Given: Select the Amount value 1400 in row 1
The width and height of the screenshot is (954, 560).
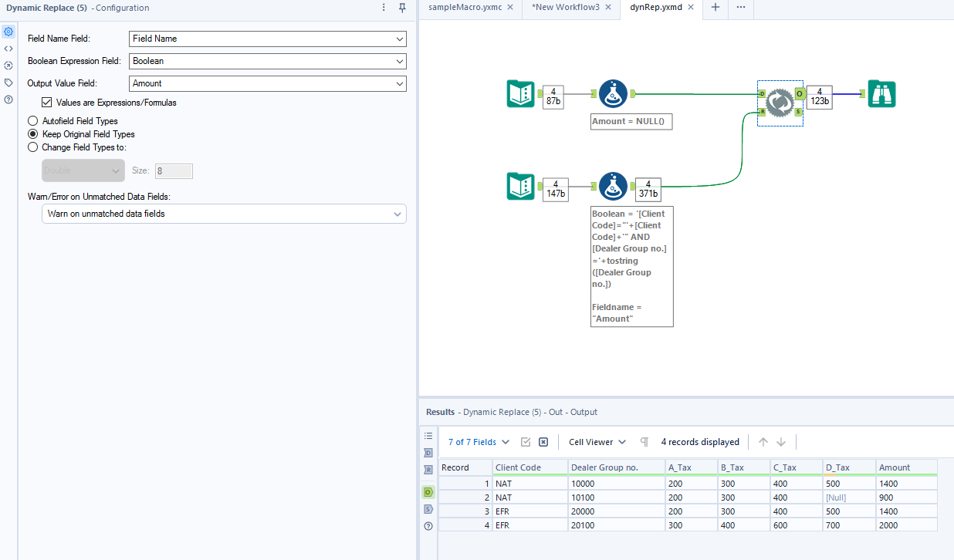Looking at the screenshot, I should click(x=888, y=483).
